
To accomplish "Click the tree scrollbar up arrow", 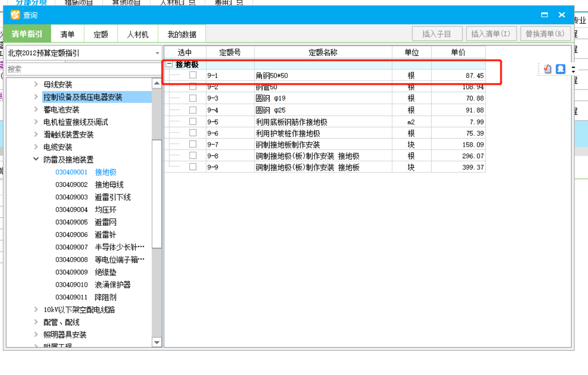I will click(x=157, y=83).
